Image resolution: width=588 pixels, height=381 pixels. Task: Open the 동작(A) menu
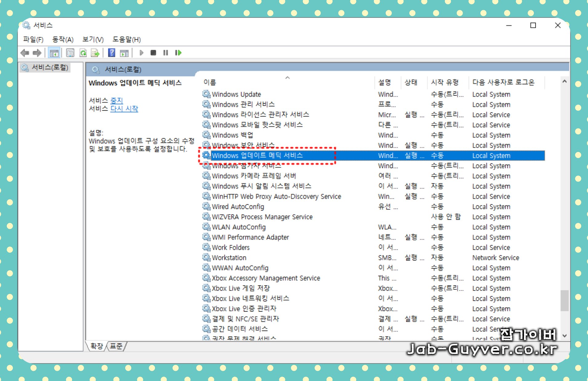pos(63,39)
